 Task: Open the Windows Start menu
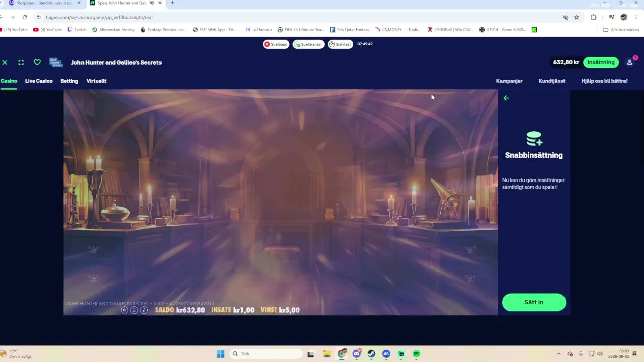[x=220, y=354]
